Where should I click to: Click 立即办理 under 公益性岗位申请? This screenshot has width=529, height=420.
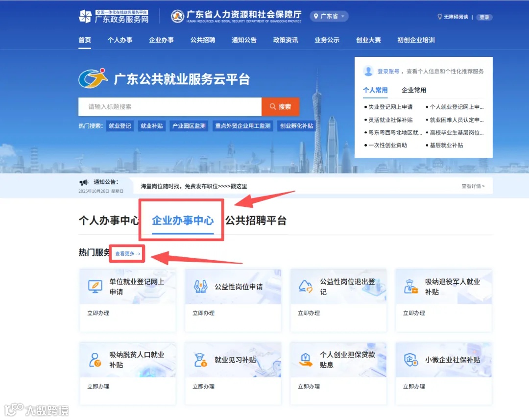click(203, 313)
